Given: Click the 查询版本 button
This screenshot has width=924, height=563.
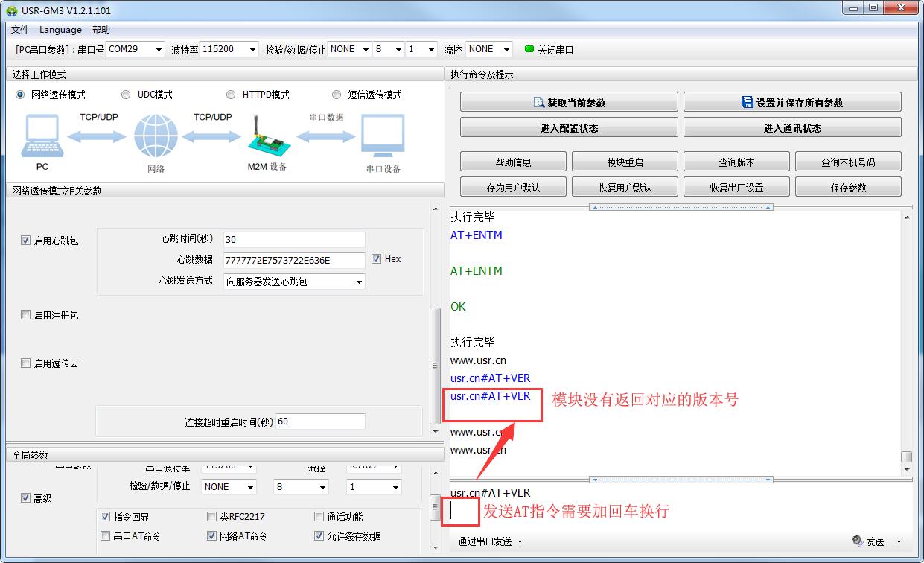Looking at the screenshot, I should (x=736, y=162).
